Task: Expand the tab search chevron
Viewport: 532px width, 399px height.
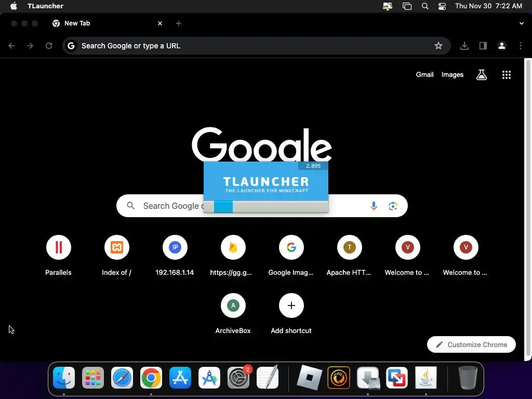Action: pyautogui.click(x=522, y=23)
